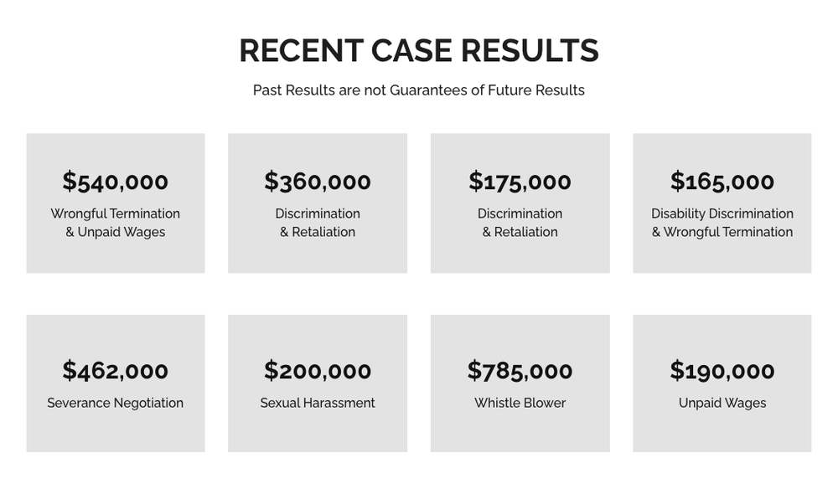Click the $462,000 amount
This screenshot has width=838, height=504.
116,370
